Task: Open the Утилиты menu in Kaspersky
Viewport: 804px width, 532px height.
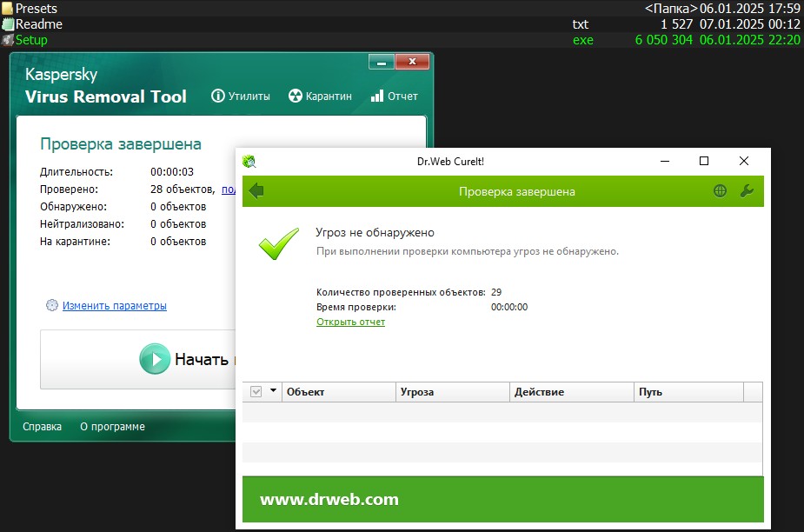Action: 241,96
